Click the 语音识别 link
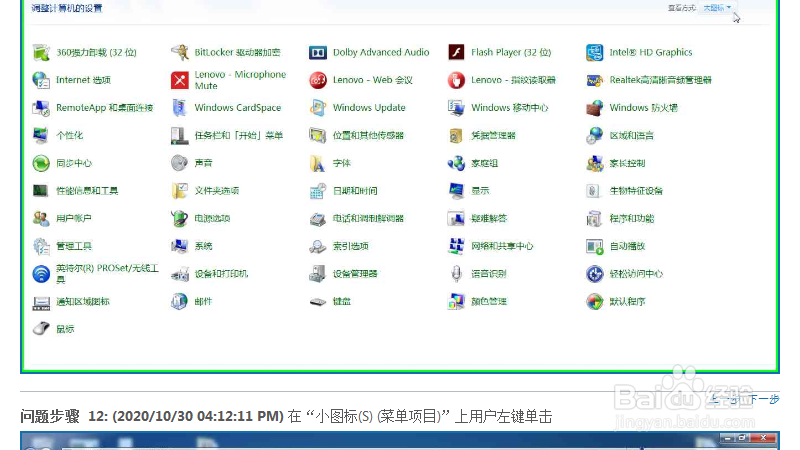The image size is (800, 450). (x=489, y=273)
